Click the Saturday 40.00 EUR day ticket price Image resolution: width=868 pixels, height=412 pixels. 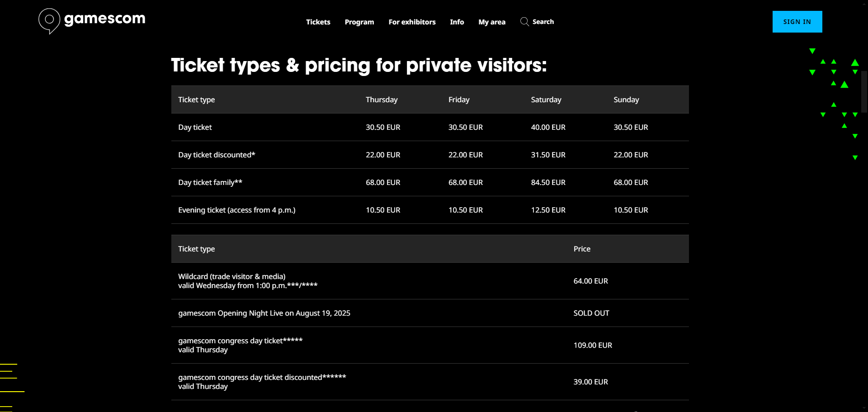click(x=548, y=127)
